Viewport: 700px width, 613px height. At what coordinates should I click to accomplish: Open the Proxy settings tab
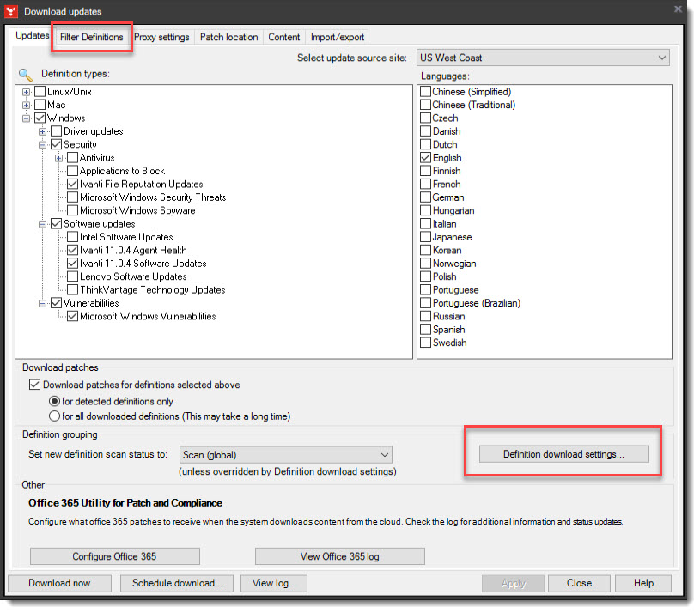tap(161, 37)
